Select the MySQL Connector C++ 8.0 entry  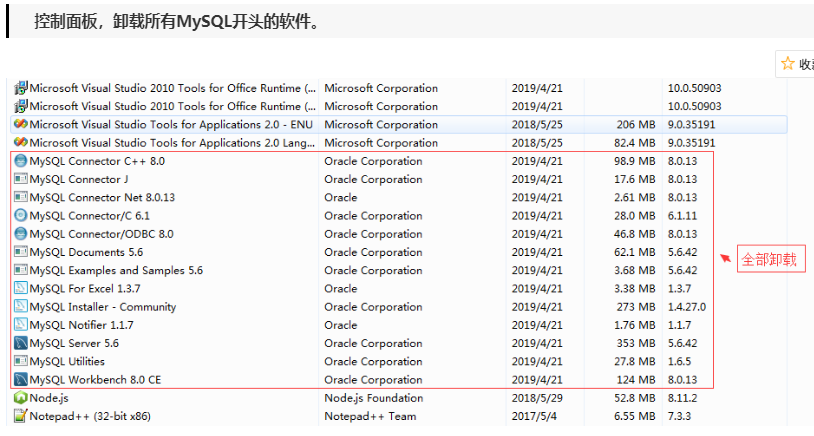coord(97,161)
